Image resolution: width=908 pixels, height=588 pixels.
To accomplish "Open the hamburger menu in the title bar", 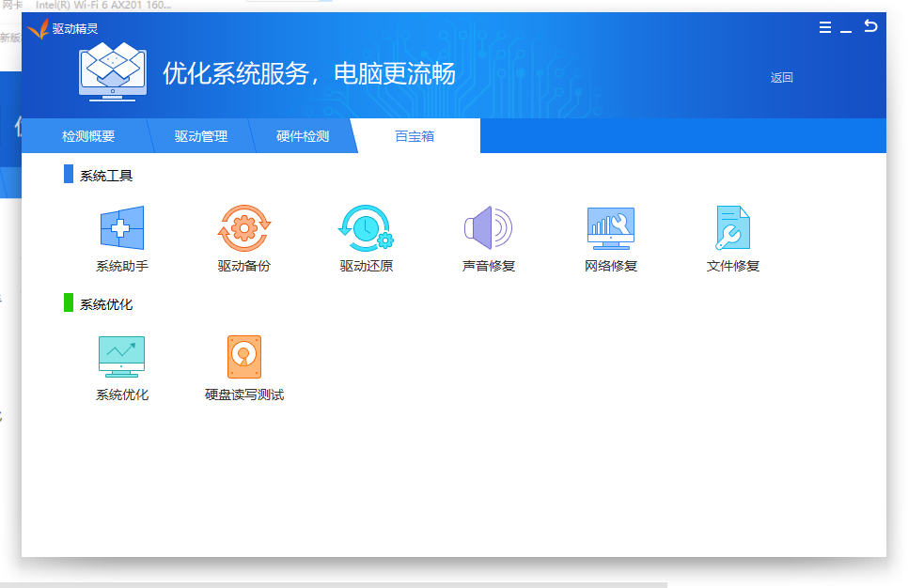I will [x=825, y=28].
